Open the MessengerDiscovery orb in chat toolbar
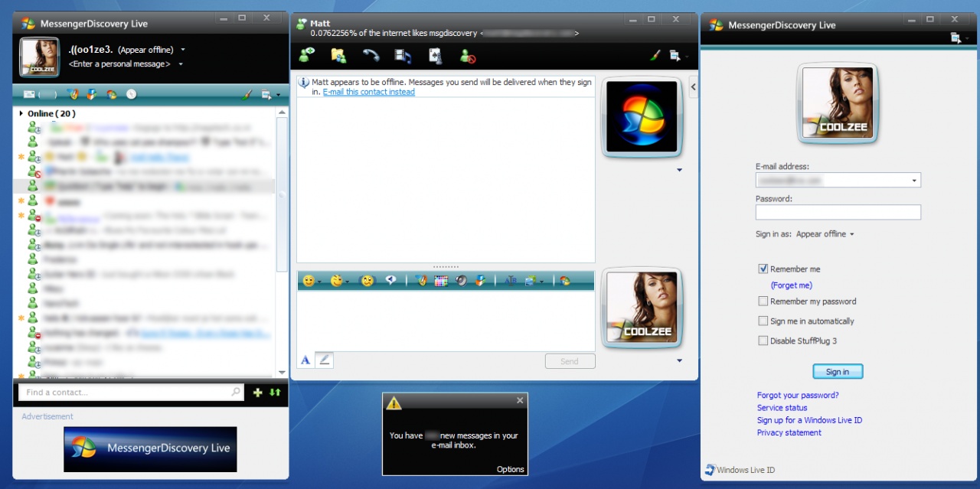The height and width of the screenshot is (489, 980). (565, 281)
